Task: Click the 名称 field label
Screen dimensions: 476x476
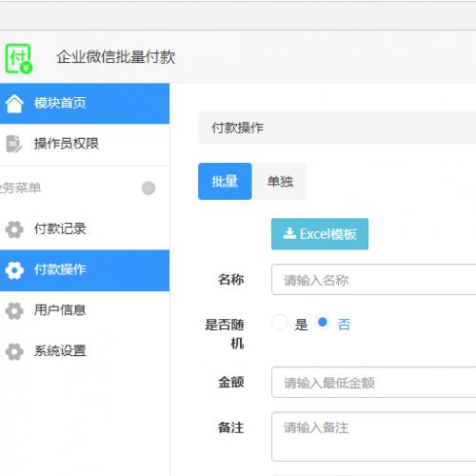Action: click(230, 280)
